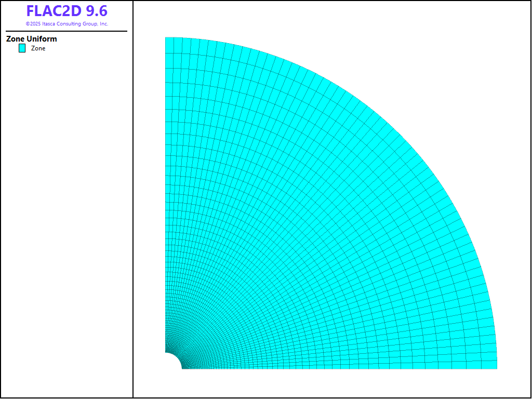The width and height of the screenshot is (532, 399).
Task: Click the white margin below the mesh
Action: 332,383
